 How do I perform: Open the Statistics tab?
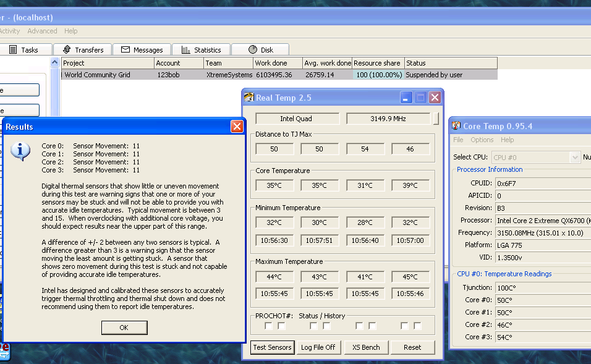201,49
